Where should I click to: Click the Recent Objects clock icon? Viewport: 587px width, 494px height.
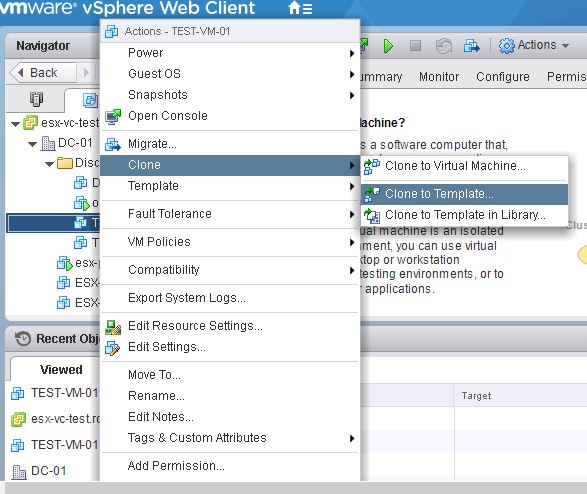coord(23,339)
